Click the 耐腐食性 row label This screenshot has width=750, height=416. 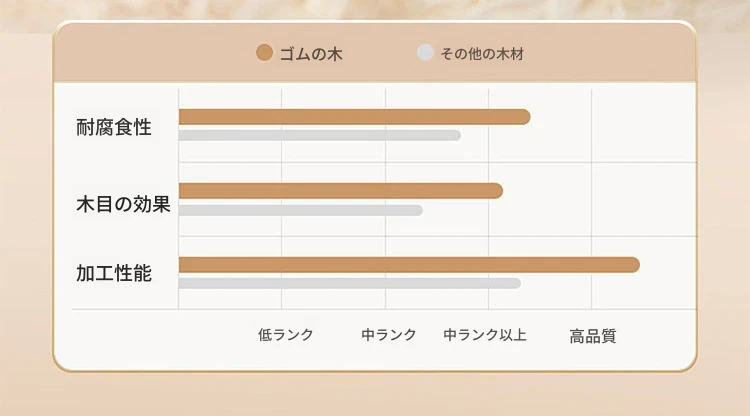tap(114, 128)
